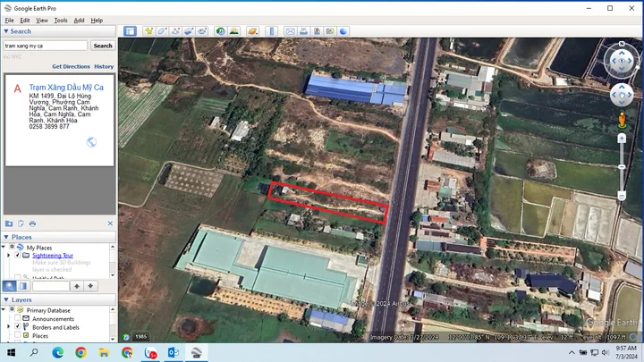Add a placemark with the pushpin tool
Image resolution: width=644 pixels, height=362 pixels.
(x=148, y=31)
